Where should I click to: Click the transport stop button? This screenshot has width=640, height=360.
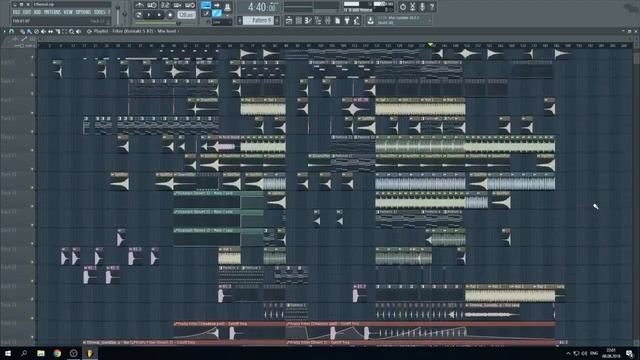[160, 15]
